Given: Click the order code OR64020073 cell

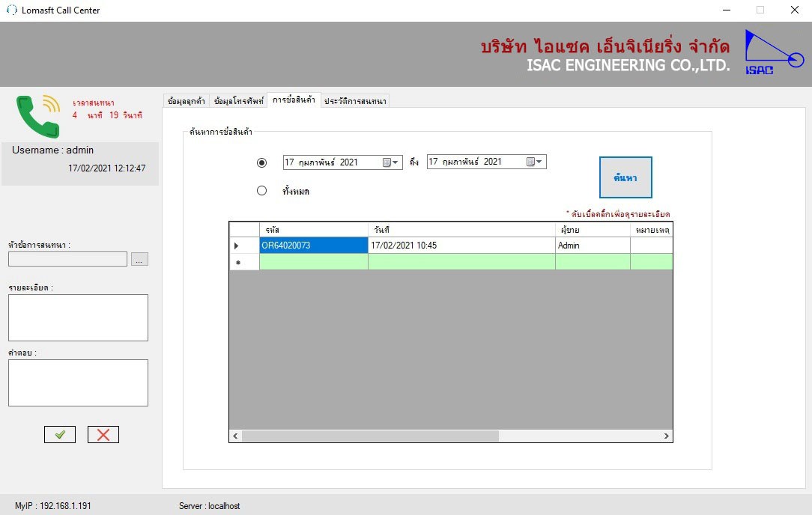Looking at the screenshot, I should 314,246.
